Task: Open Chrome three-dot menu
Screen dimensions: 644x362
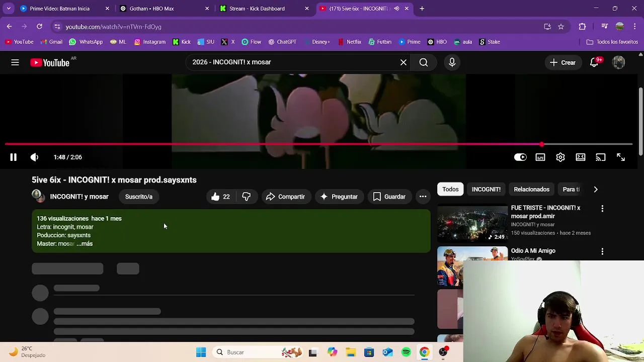Action: [x=635, y=27]
